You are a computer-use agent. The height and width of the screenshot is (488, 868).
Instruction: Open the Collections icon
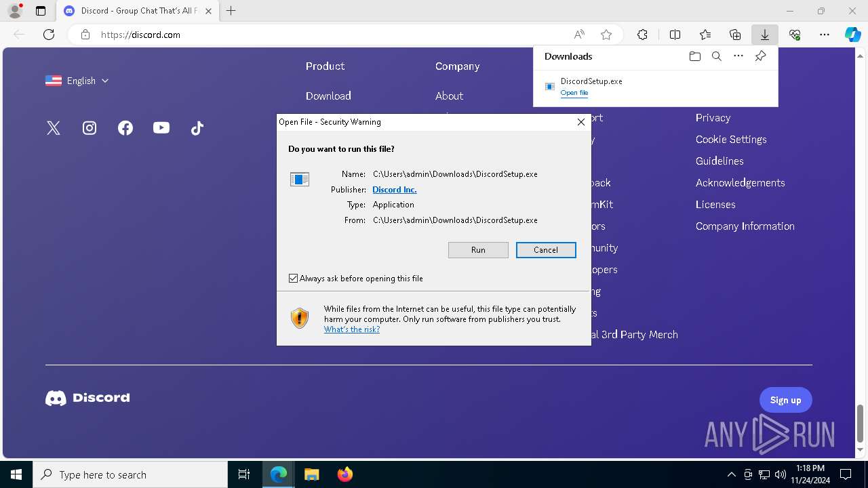[x=735, y=35]
